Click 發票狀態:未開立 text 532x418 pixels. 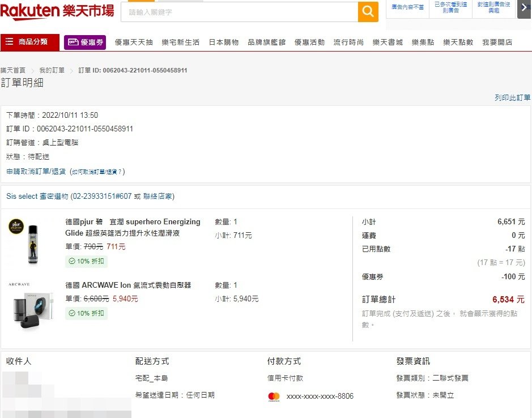pyautogui.click(x=425, y=395)
